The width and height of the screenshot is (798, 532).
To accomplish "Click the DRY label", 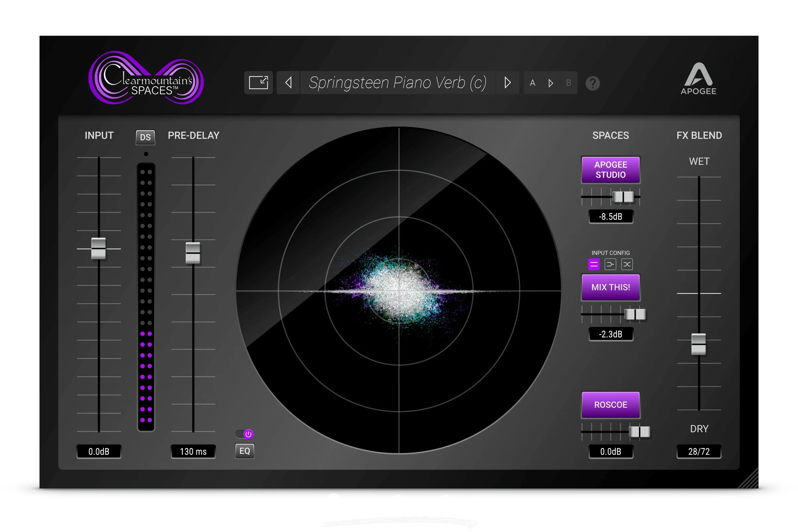I will [699, 429].
